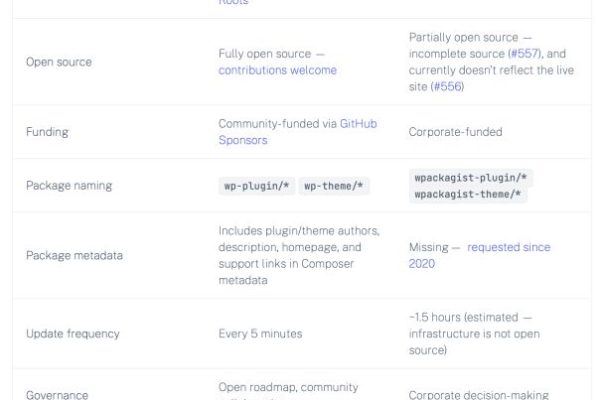
Task: Select the "Package metadata" row label
Action: point(75,255)
